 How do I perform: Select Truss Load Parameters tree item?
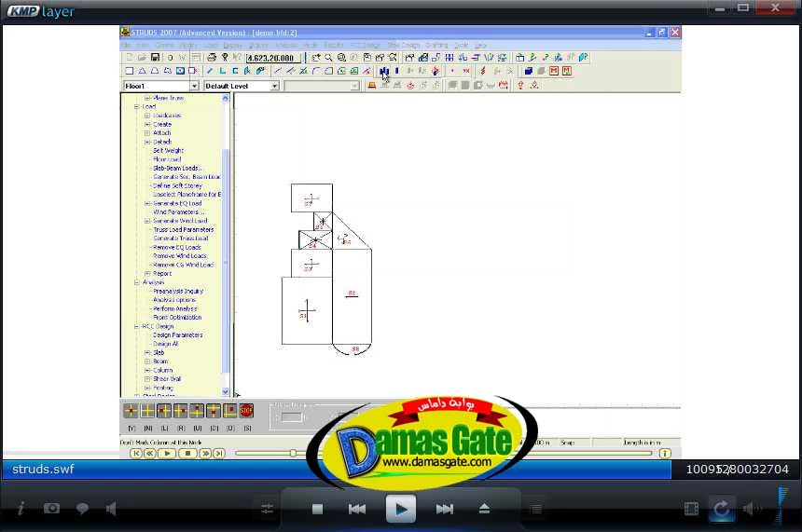[184, 229]
